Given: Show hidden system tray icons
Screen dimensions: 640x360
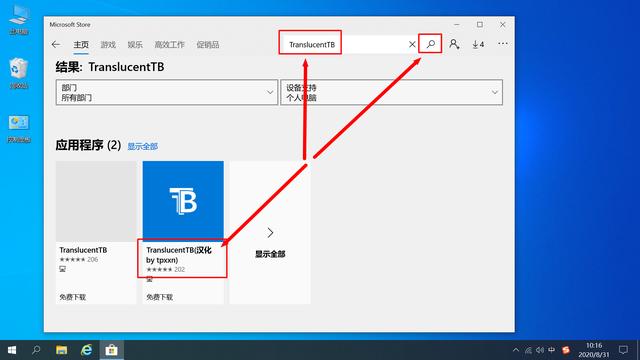Looking at the screenshot, I should [x=516, y=350].
